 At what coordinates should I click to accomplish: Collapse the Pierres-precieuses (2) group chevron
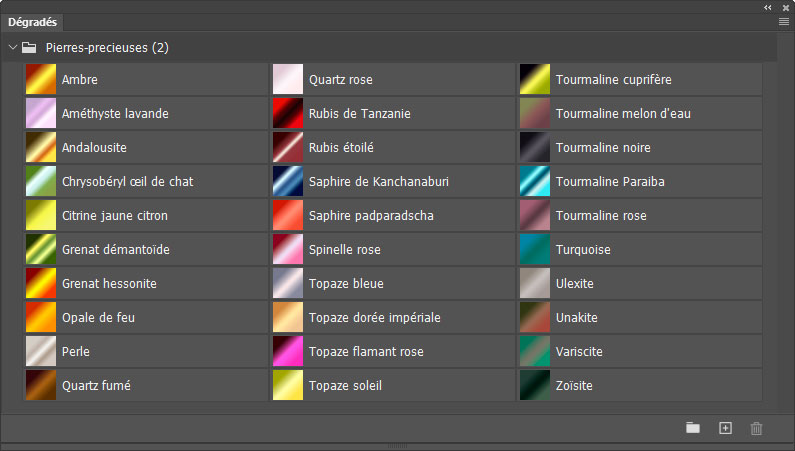pos(13,46)
